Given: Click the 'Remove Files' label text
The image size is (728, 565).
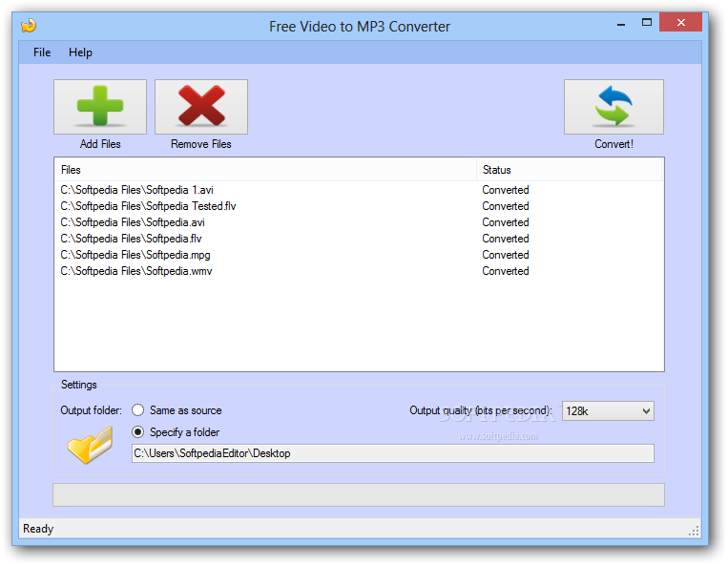Looking at the screenshot, I should (201, 144).
